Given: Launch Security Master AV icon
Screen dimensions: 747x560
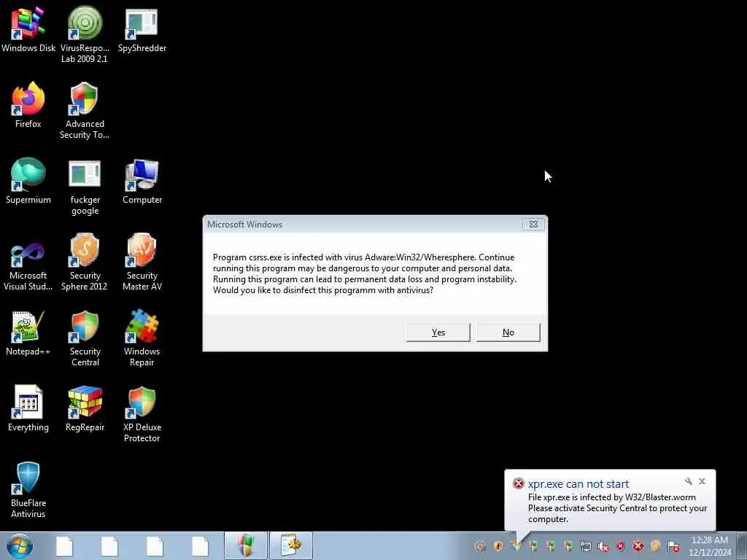Looking at the screenshot, I should [142, 262].
